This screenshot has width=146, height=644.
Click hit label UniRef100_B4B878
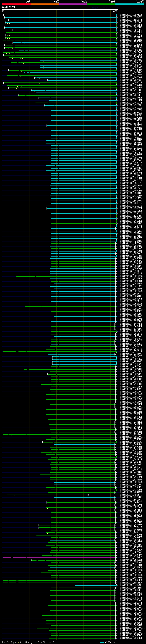(x=131, y=133)
